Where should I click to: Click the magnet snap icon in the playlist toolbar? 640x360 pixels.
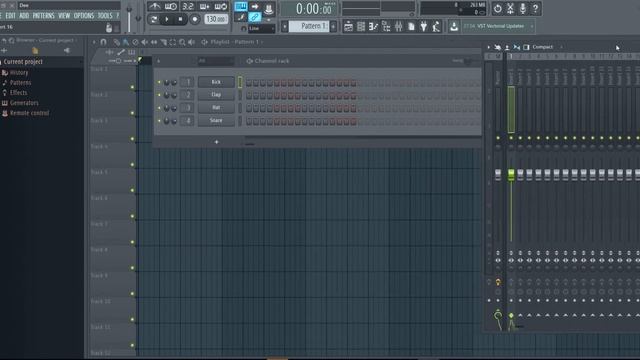point(103,42)
